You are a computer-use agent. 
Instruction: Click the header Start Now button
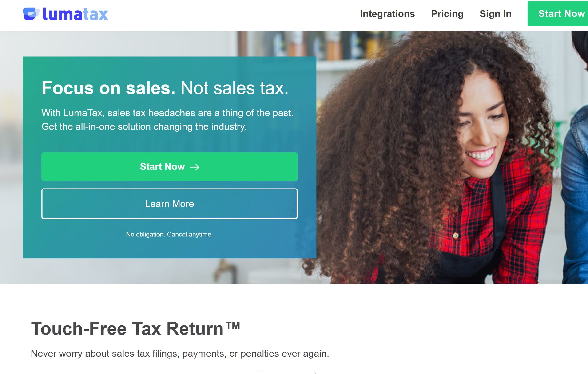click(558, 13)
